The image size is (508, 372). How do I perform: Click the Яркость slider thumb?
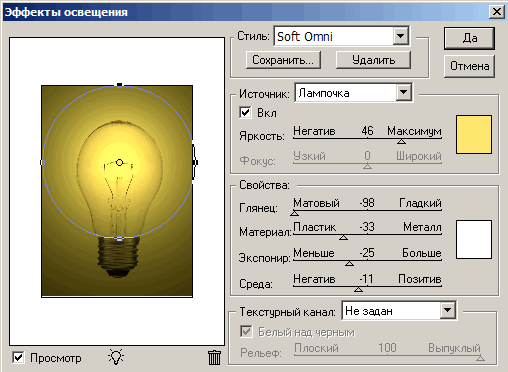click(x=401, y=142)
